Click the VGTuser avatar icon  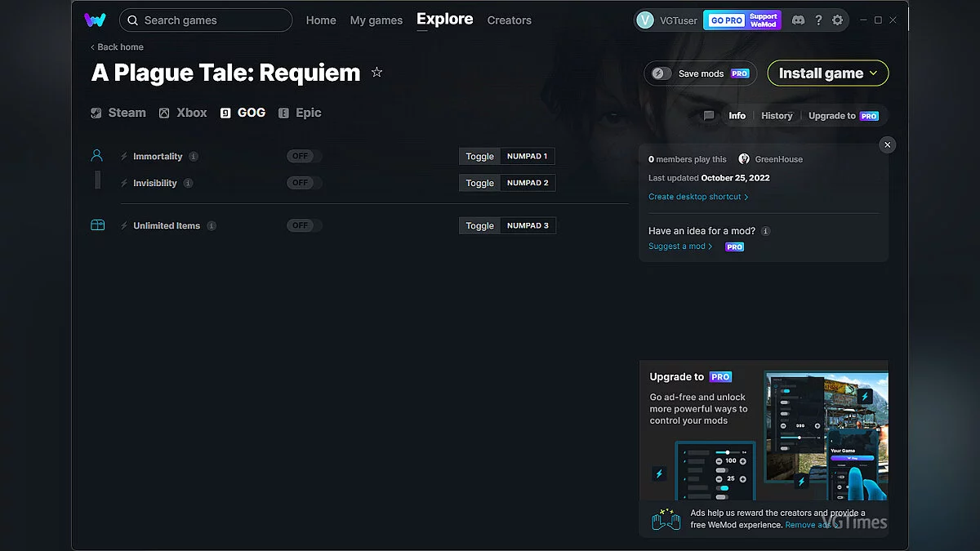(x=645, y=20)
